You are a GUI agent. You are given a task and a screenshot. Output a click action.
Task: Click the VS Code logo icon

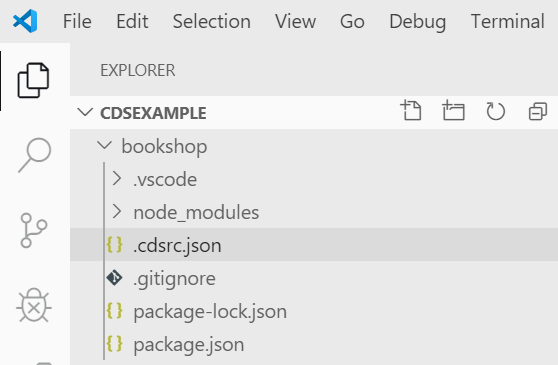tap(25, 21)
